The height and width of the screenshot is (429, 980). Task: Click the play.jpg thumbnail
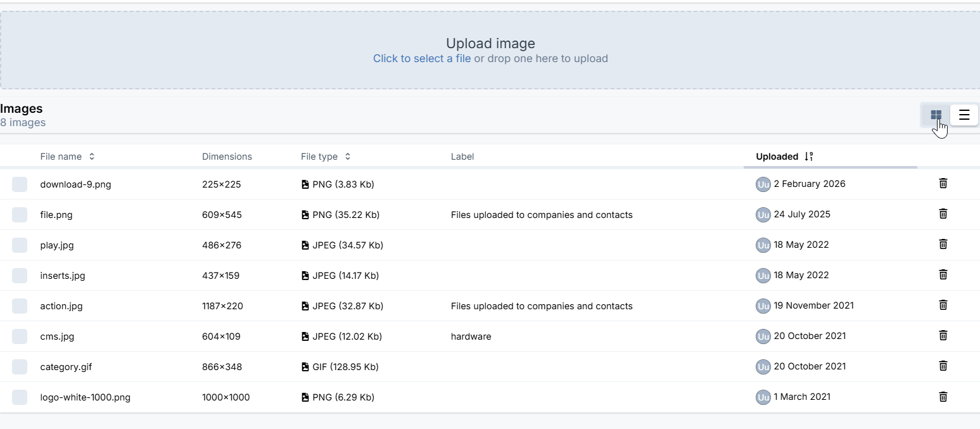coord(20,245)
